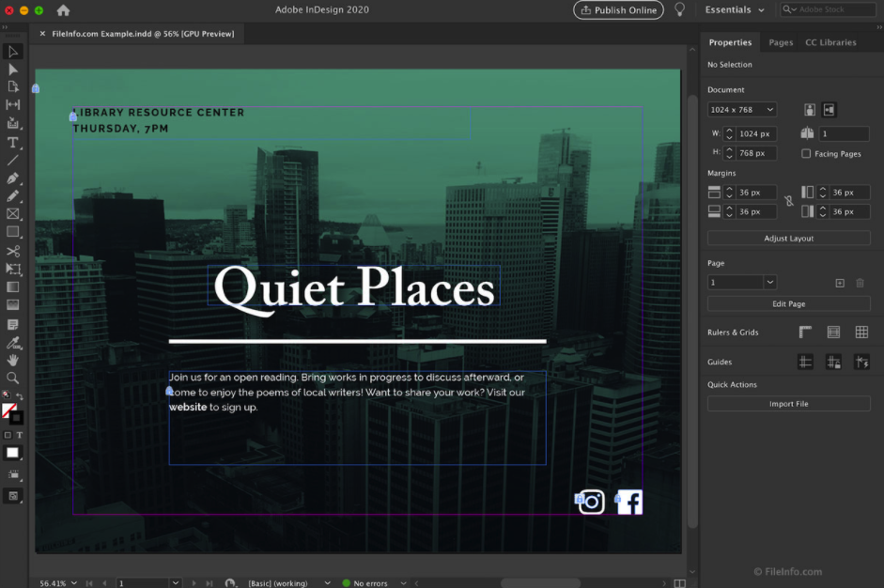Click the Adjust Layout button

point(788,239)
